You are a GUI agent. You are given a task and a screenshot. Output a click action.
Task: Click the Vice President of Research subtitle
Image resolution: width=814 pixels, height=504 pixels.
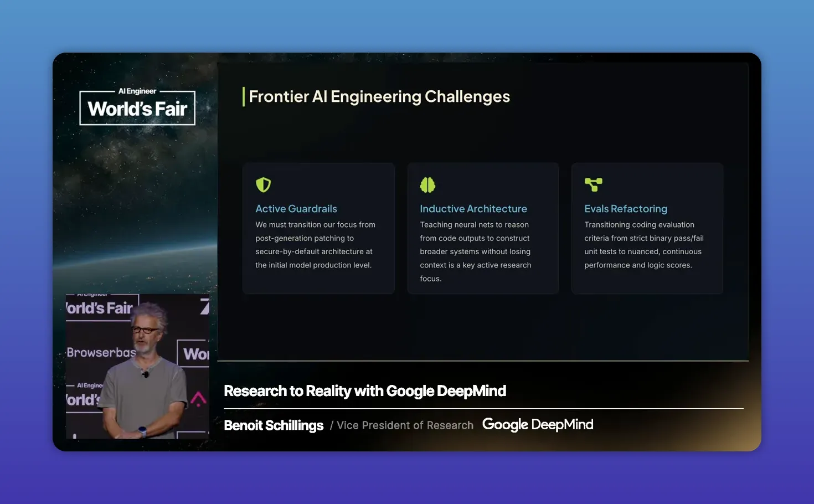click(405, 425)
